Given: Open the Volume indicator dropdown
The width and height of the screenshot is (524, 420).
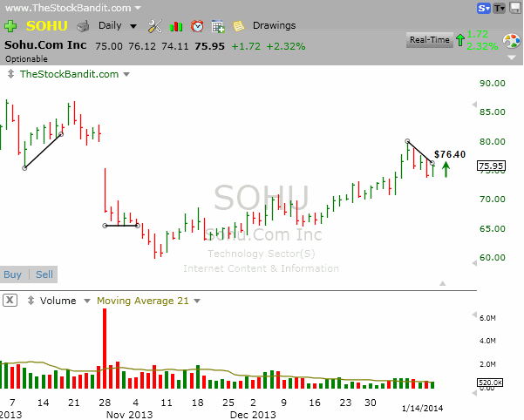Looking at the screenshot, I should 85,301.
